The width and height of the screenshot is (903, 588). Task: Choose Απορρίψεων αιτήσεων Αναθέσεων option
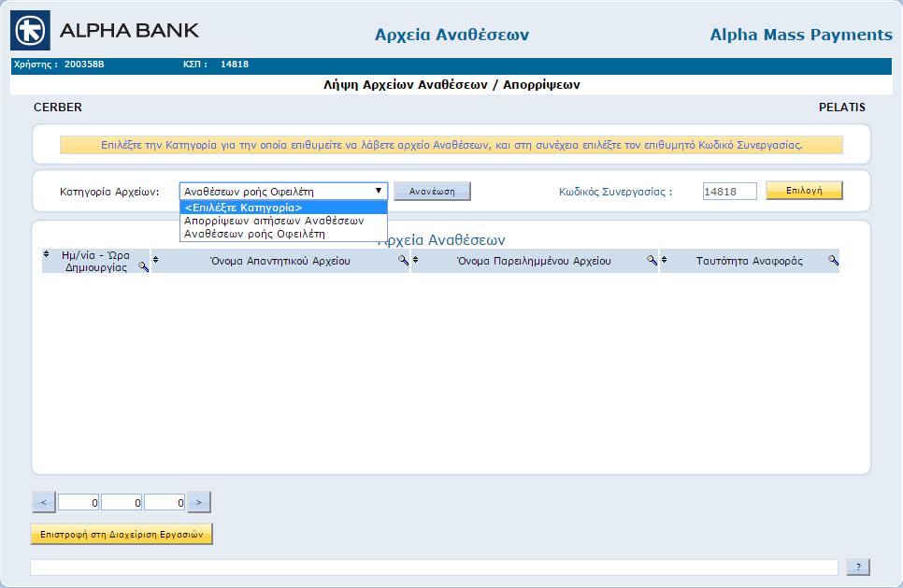[x=283, y=221]
